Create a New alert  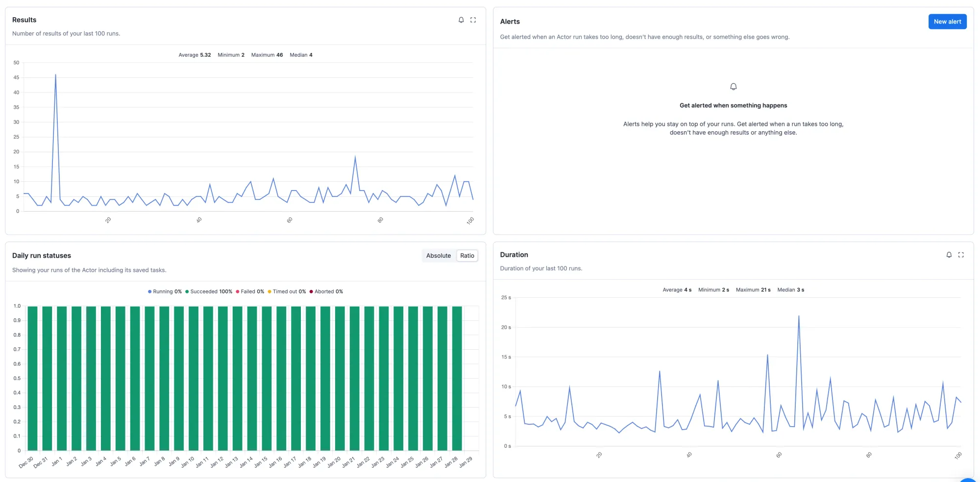click(x=947, y=21)
